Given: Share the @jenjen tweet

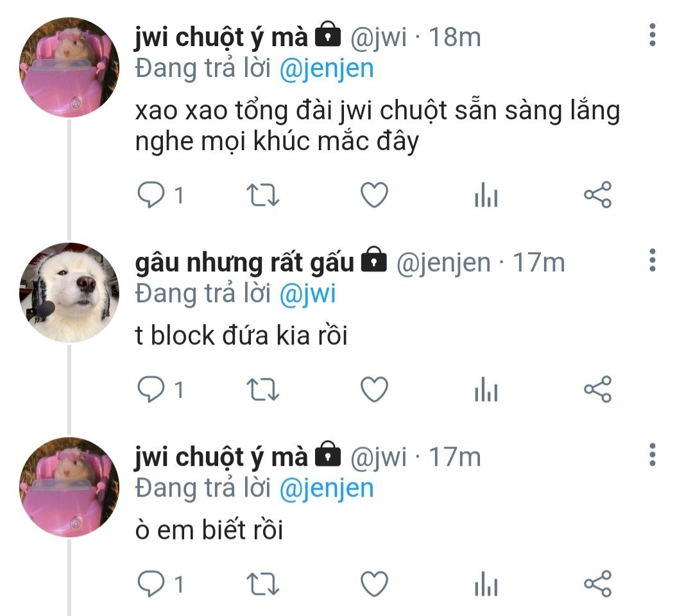Looking at the screenshot, I should 598,389.
